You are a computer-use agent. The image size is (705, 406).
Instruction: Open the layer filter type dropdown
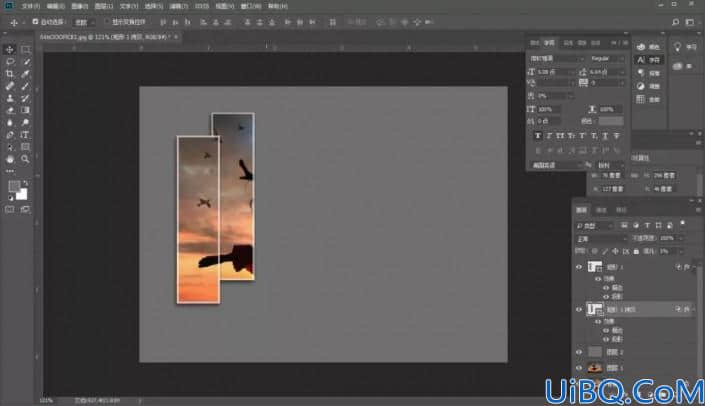click(x=594, y=226)
